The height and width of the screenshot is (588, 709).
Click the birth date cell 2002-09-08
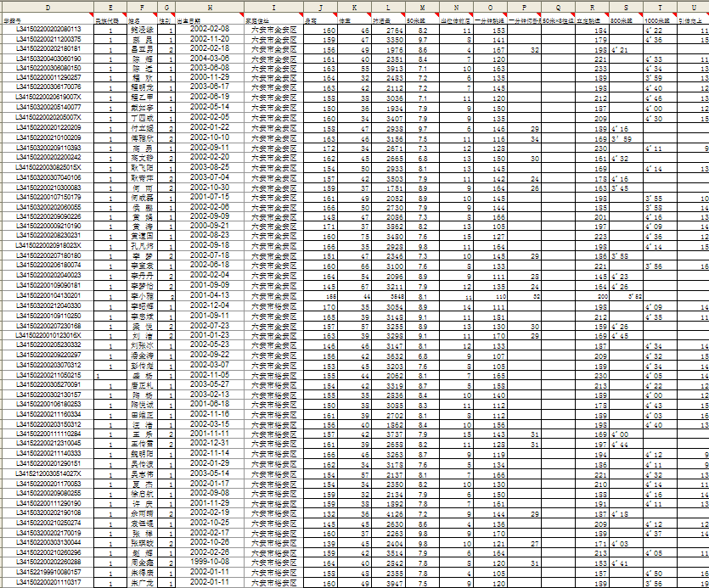tap(211, 493)
